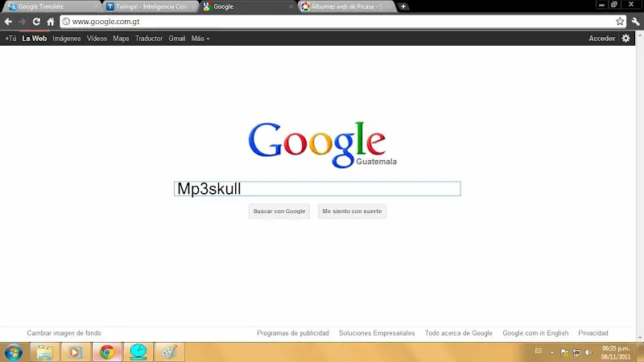Click the address bar showing www.google.com.gt

point(343,22)
